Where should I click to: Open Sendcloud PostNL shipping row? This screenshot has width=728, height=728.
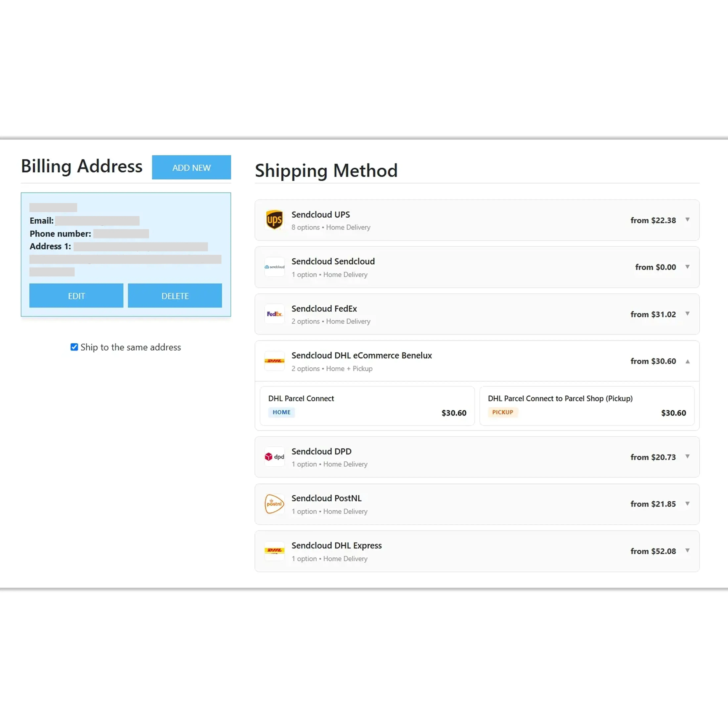click(477, 504)
